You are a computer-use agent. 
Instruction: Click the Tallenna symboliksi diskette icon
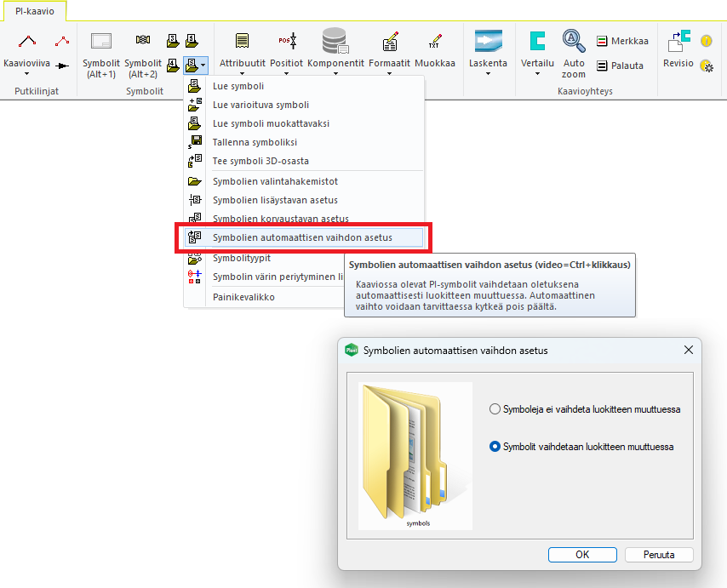(x=194, y=142)
